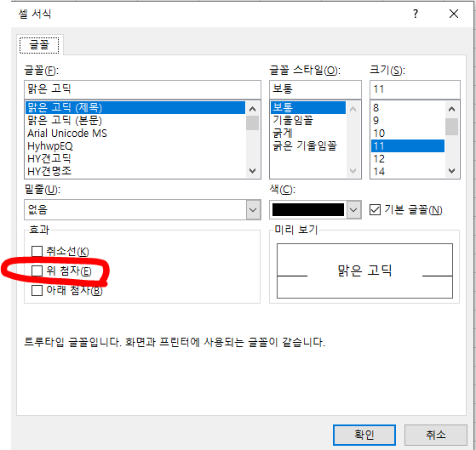Screen dimensions: 476x450
Task: Uncheck the 기본 글꼴 checkbox
Action: 375,210
